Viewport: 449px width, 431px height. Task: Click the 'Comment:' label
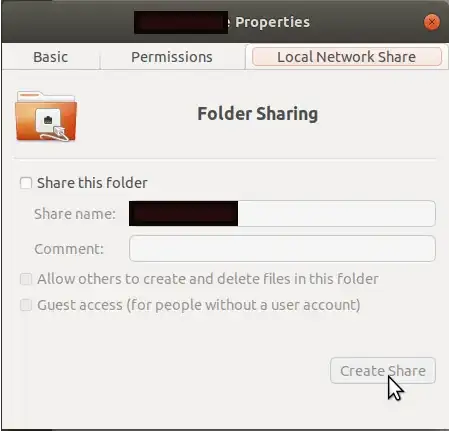point(69,249)
